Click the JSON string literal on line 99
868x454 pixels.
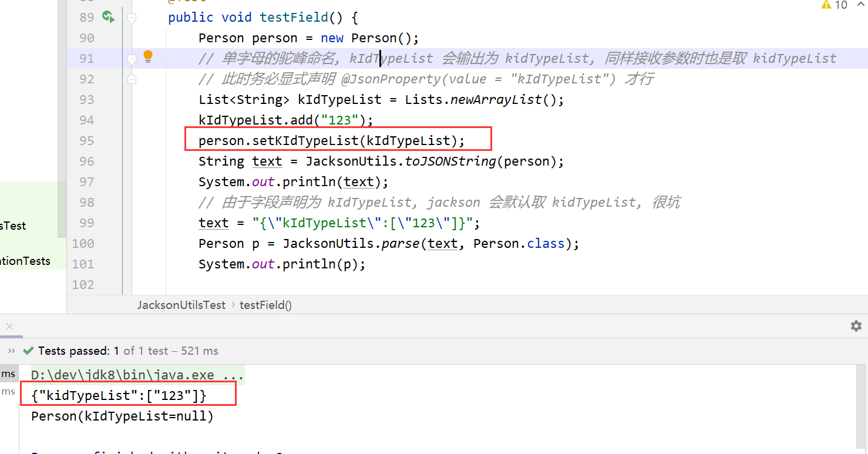click(x=363, y=223)
